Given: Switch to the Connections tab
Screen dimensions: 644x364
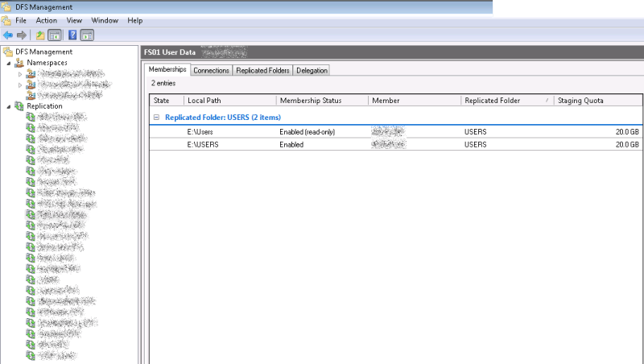Looking at the screenshot, I should coord(211,70).
